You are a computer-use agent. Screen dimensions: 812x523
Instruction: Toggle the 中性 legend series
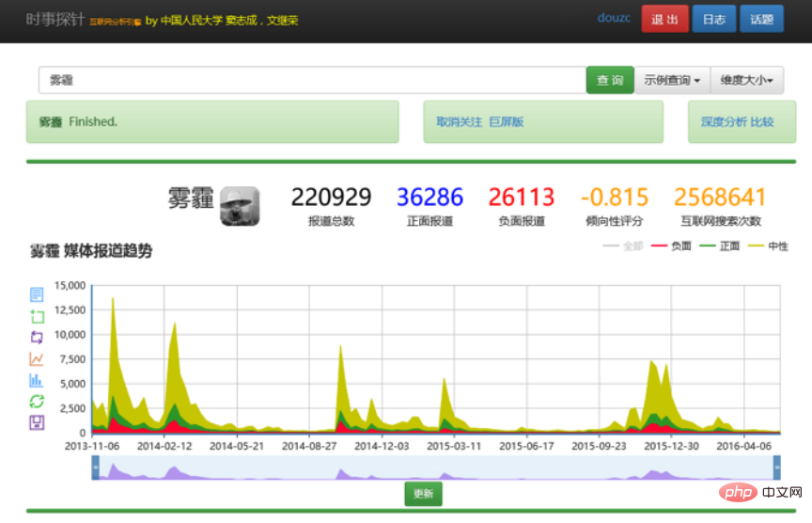click(x=768, y=246)
